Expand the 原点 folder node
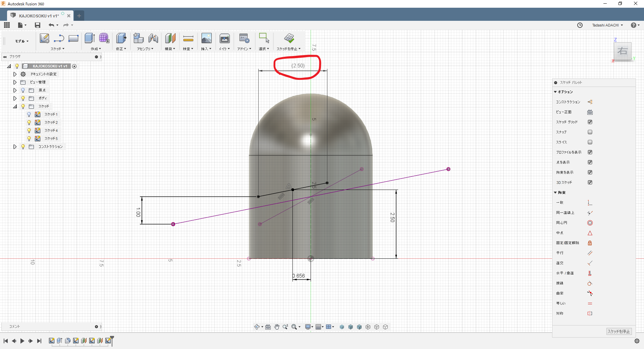This screenshot has height=349, width=644. pos(15,90)
